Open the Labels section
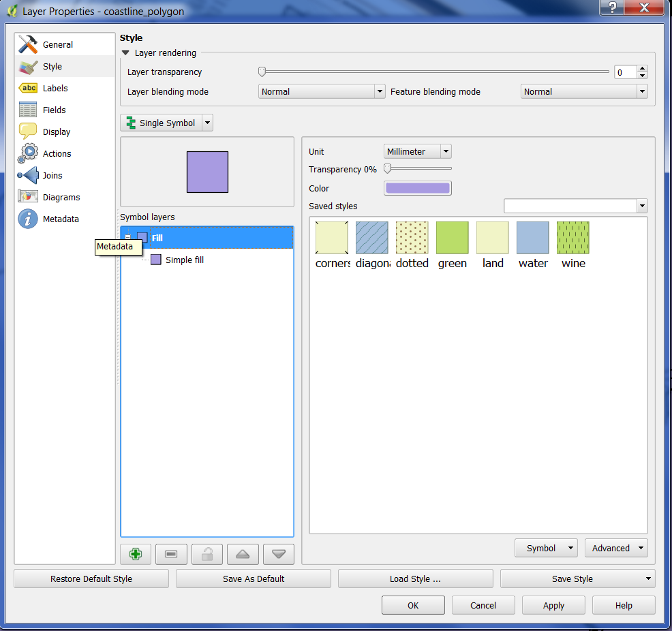The height and width of the screenshot is (631, 672). 55,88
